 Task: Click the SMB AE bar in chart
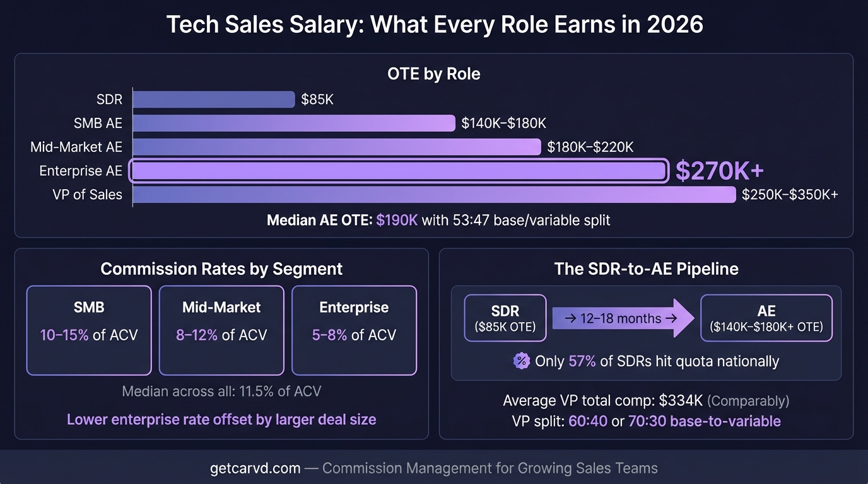[293, 123]
